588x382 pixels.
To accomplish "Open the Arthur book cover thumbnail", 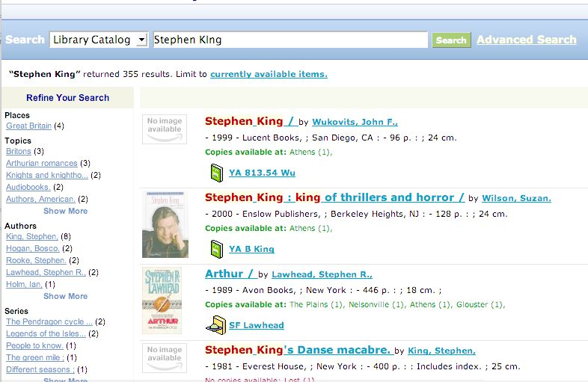I will click(x=162, y=301).
